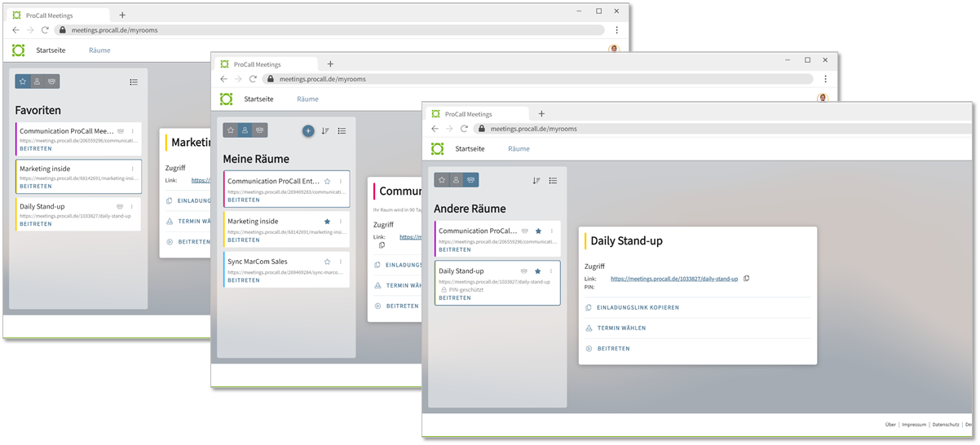Image resolution: width=980 pixels, height=445 pixels.
Task: Click the add room plus button
Action: click(308, 130)
